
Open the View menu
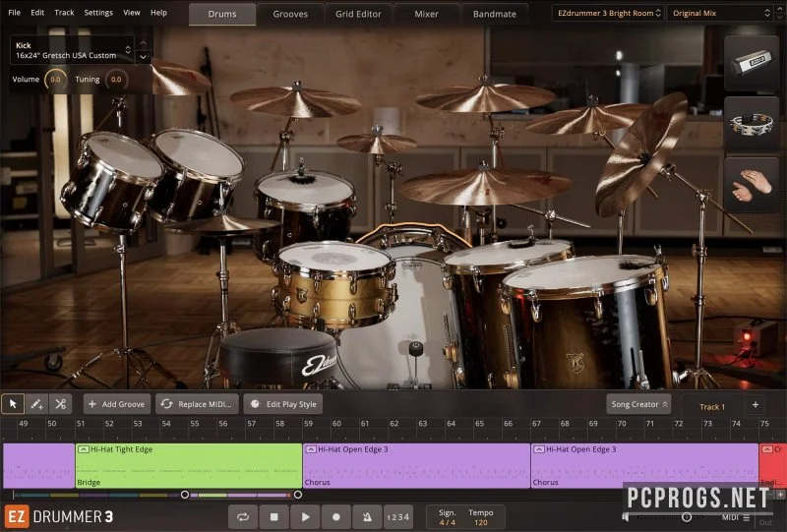coord(132,13)
